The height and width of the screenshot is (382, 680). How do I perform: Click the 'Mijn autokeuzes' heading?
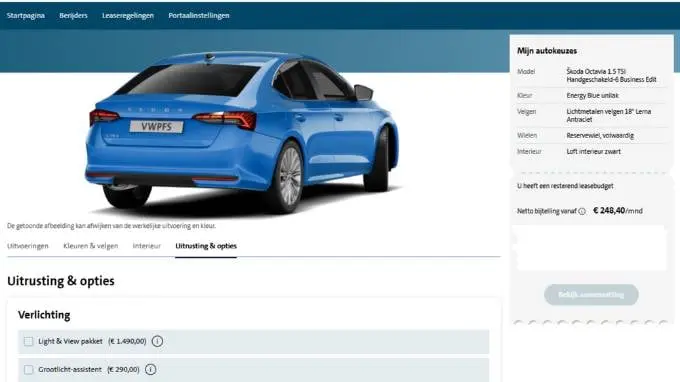coord(547,51)
